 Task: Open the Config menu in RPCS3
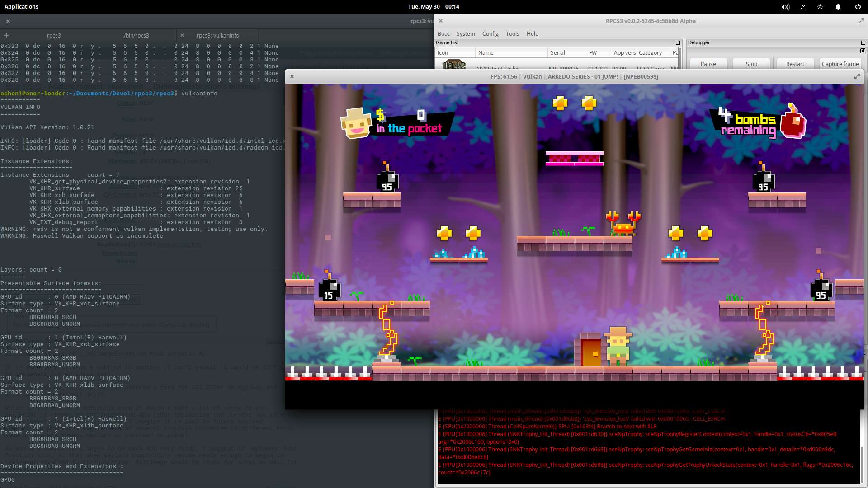(x=491, y=33)
